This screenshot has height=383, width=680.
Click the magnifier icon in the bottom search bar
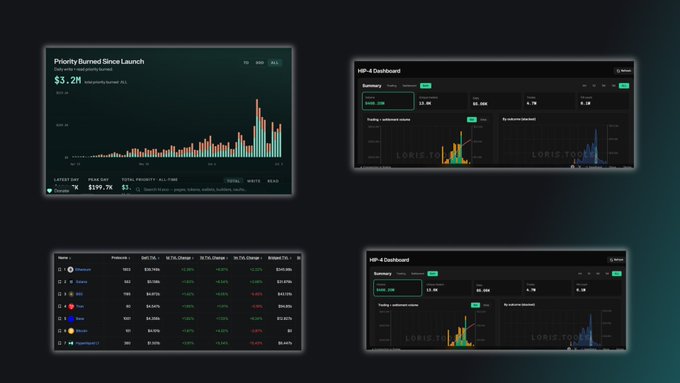click(x=138, y=190)
